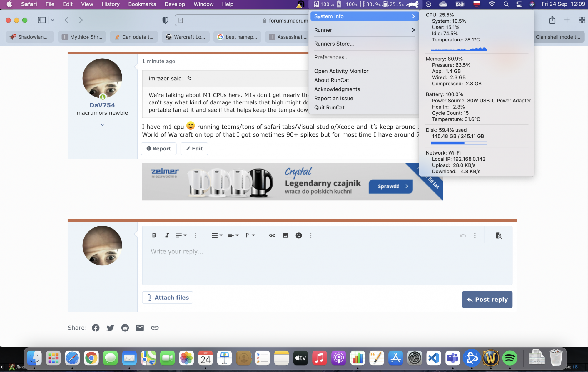Switch to the Can odata t... tab
The height and width of the screenshot is (372, 588).
click(x=134, y=37)
